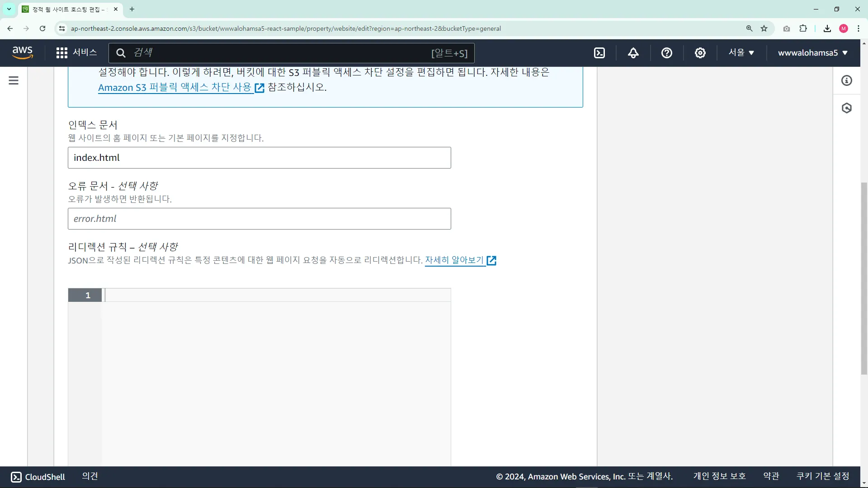Expand the 서울 region dropdown
Screen dimensions: 868x488
741,52
